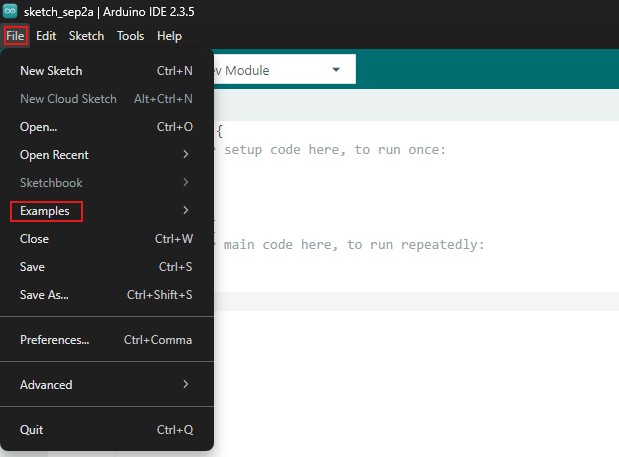
Task: Choose Open... in the File menu
Action: click(107, 127)
